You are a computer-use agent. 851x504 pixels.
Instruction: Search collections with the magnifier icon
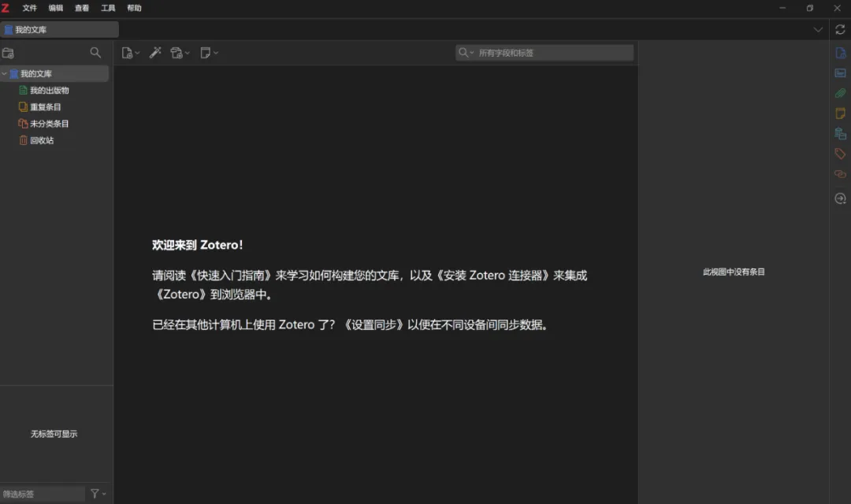coord(95,53)
